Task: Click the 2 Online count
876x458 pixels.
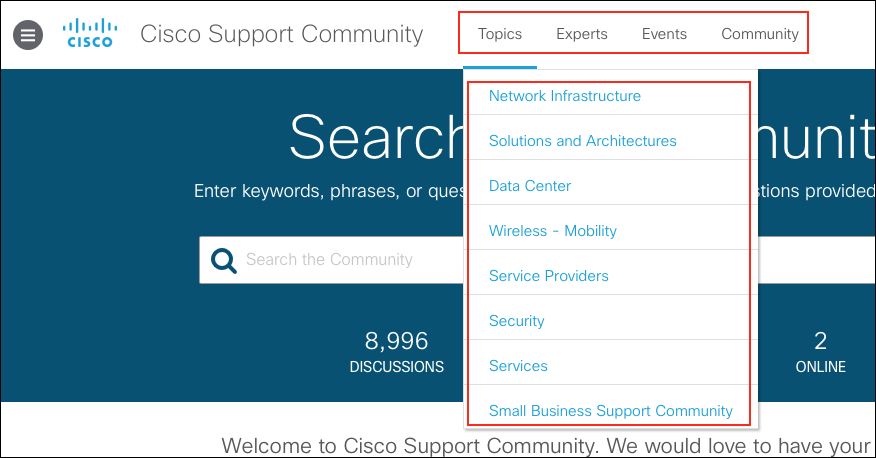Action: pos(820,352)
